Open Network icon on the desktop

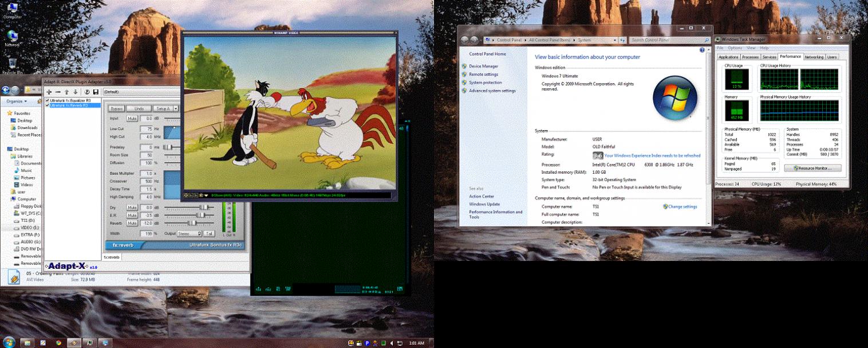[x=12, y=38]
